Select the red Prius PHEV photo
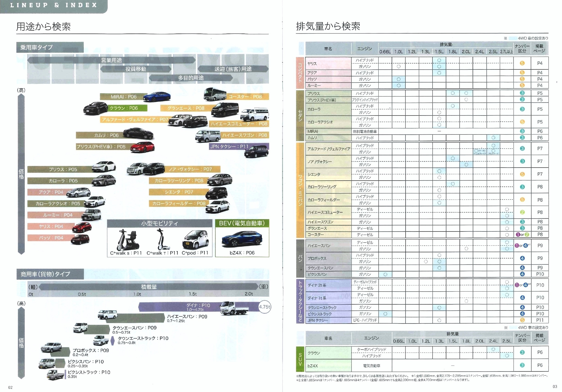 [142, 147]
